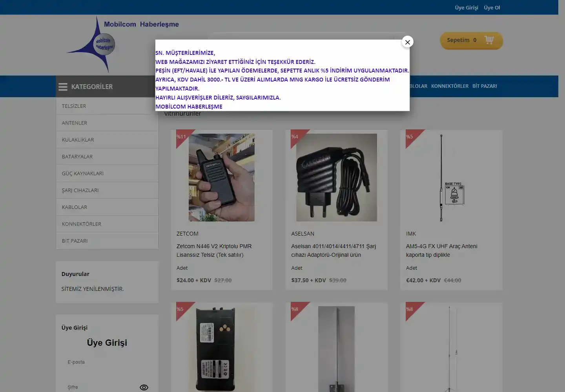This screenshot has height=392, width=565.
Task: Open the TELSİZLER category
Action: point(107,106)
